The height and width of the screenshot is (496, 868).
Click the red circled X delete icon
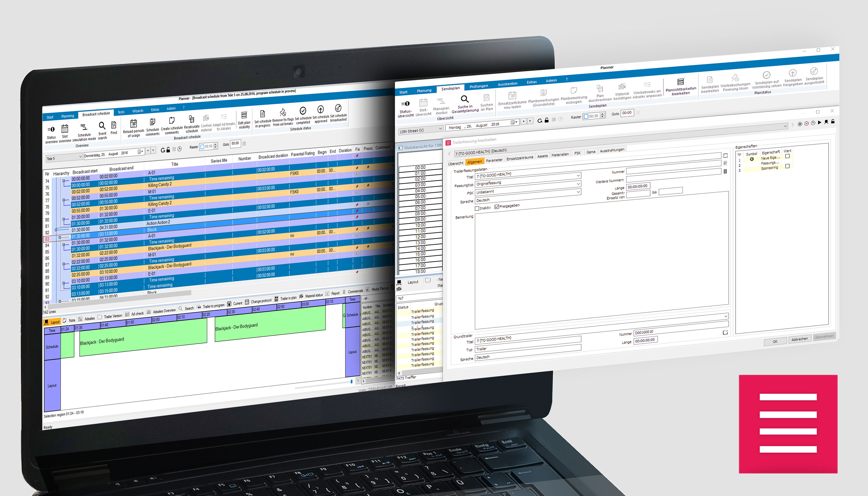[x=807, y=123]
